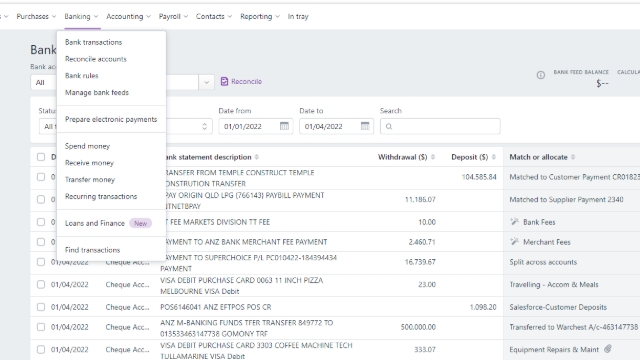The width and height of the screenshot is (640, 360).
Task: Click the Date to field 01/04/2022
Action: click(336, 126)
